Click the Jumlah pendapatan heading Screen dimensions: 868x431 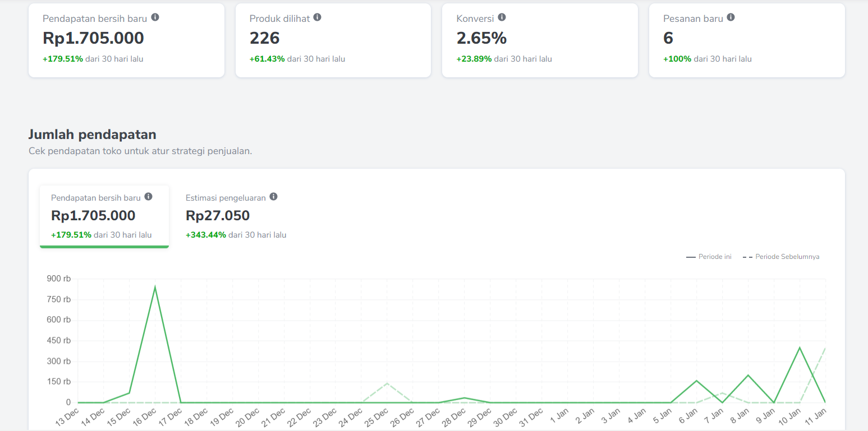click(92, 135)
